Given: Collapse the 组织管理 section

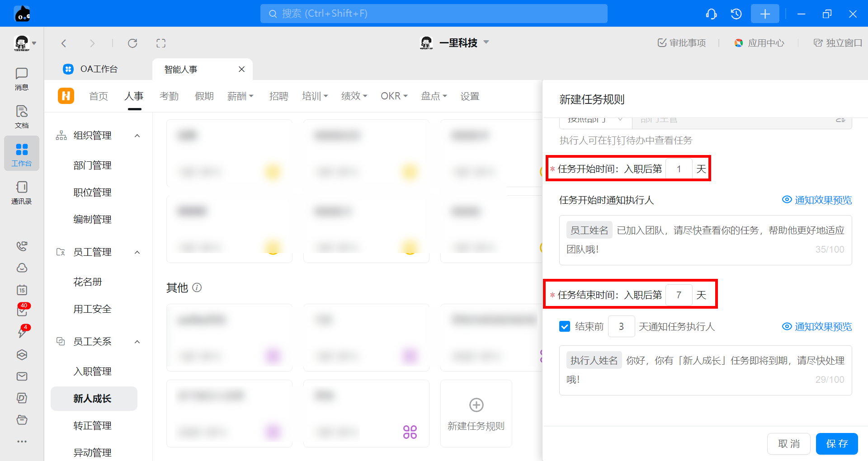Looking at the screenshot, I should [137, 136].
